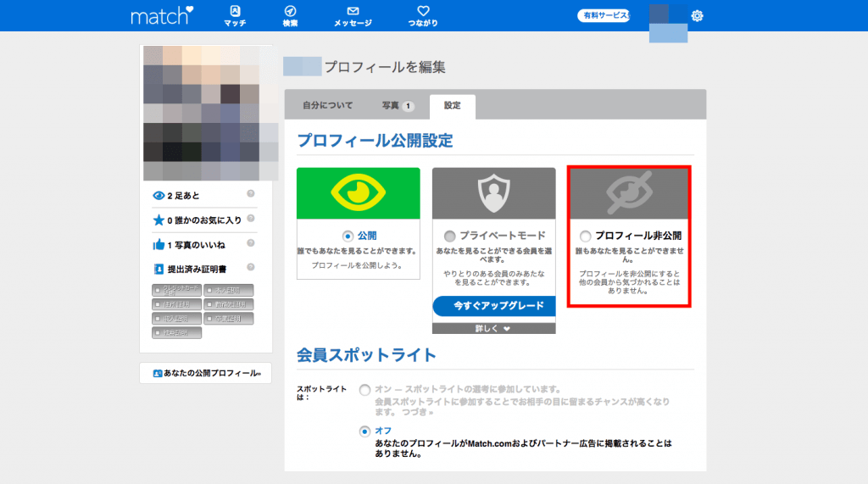The image size is (868, 484).
Task: Switch to the 自分について tab
Action: (x=327, y=106)
